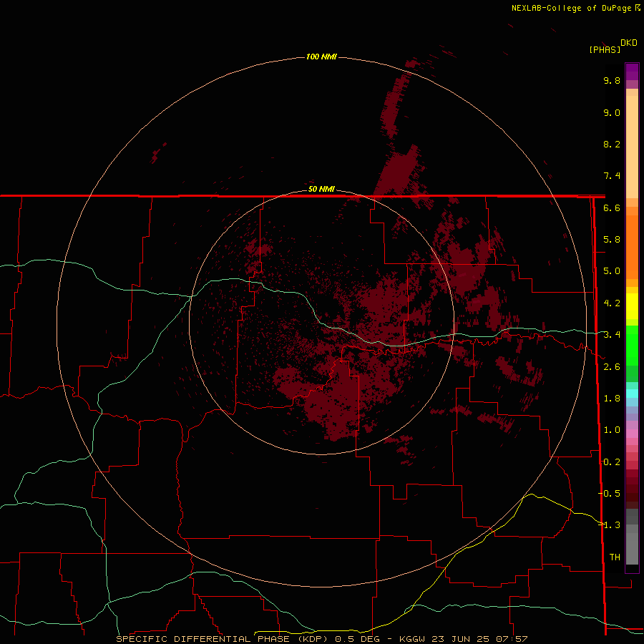Click the SPECIFIC DIFFERENTIAL PHASE (KDP) product title
This screenshot has width=644, height=644.
coord(222,639)
